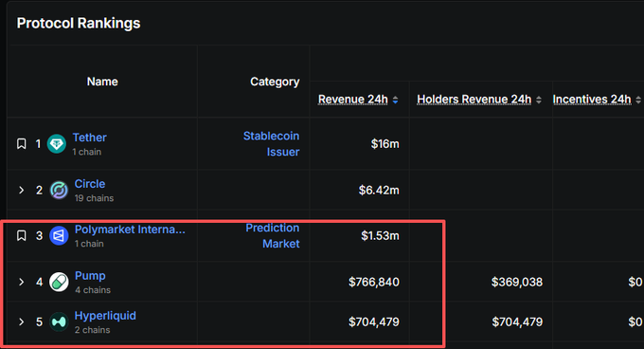
Task: Sort by Incentives 24h column
Action: coord(592,99)
